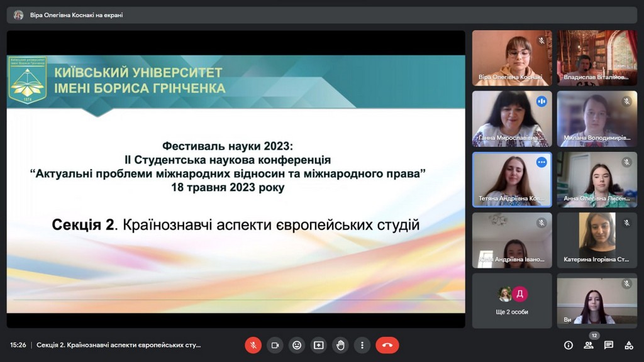Click the audio indicator on Ганна Мирославівна tile
Image resolution: width=644 pixels, height=362 pixels.
pos(541,101)
